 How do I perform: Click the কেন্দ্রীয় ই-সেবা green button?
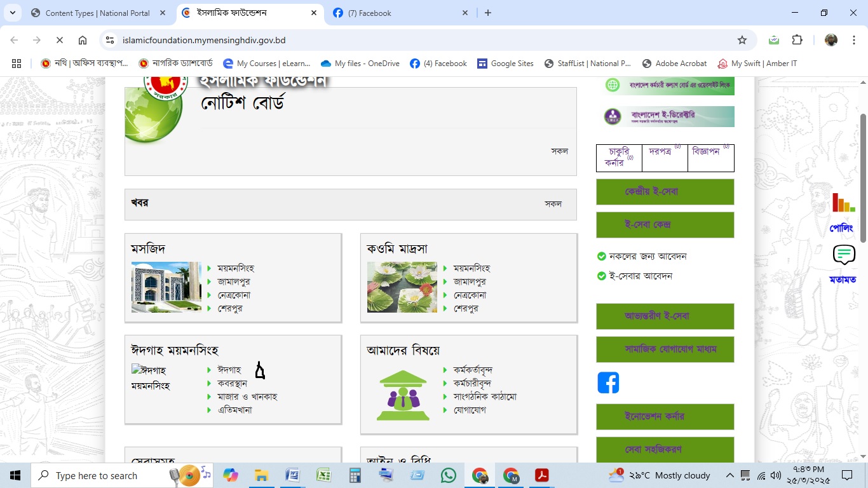point(665,192)
